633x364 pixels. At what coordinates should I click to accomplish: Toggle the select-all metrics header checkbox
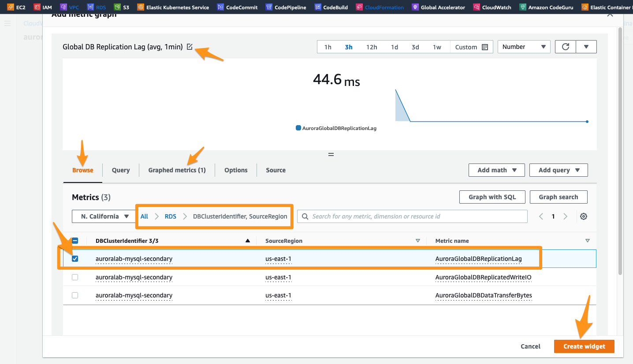tap(75, 241)
